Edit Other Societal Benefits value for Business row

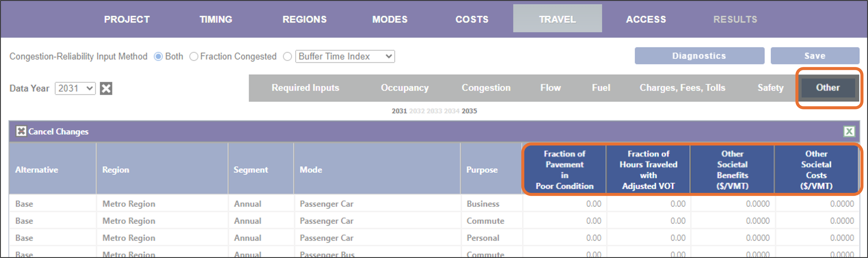(x=733, y=204)
